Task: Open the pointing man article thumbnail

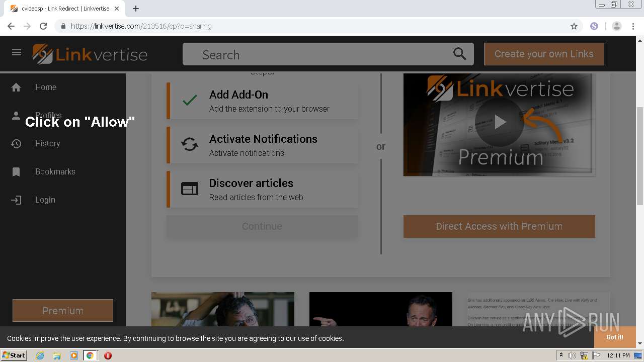Action: pos(381,310)
